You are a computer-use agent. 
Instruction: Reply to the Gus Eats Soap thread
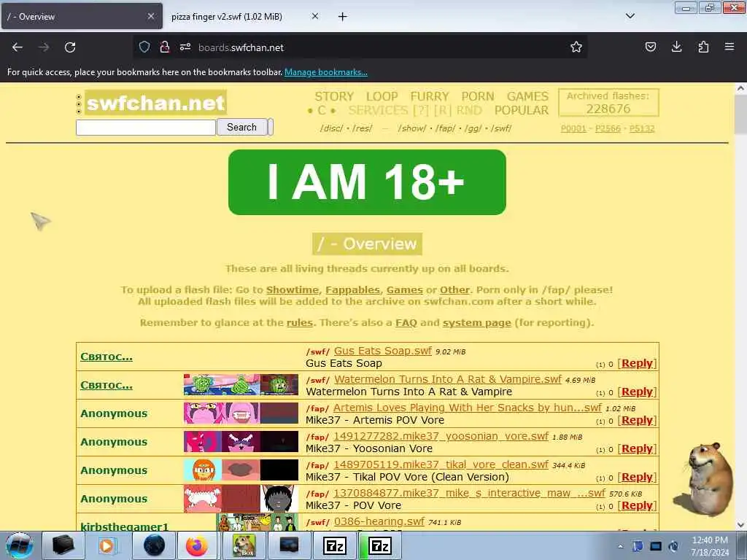637,363
